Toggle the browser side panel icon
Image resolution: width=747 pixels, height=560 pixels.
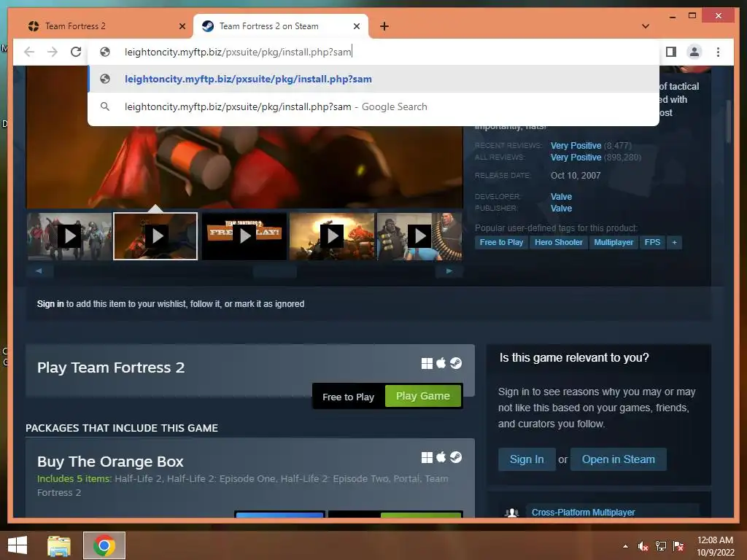671,52
